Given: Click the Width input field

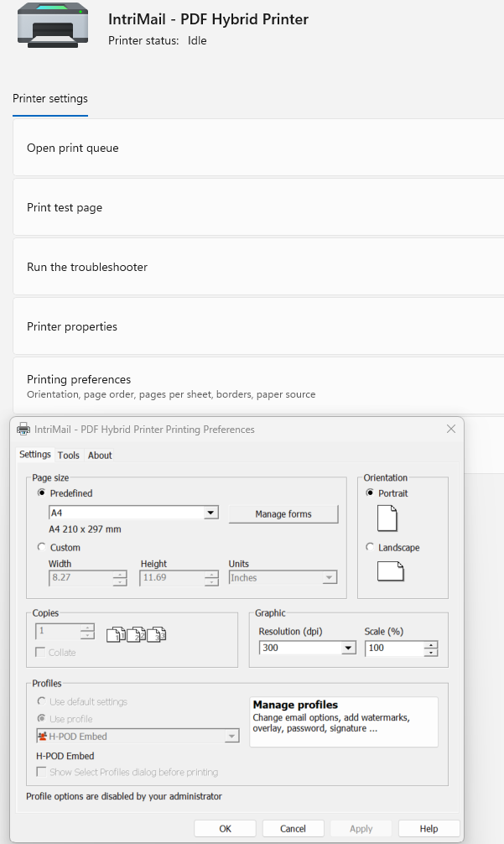Looking at the screenshot, I should click(81, 577).
